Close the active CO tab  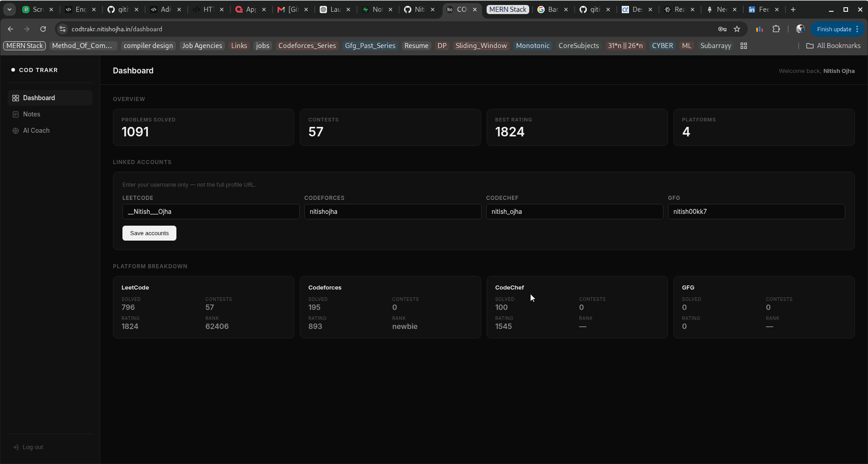[475, 10]
